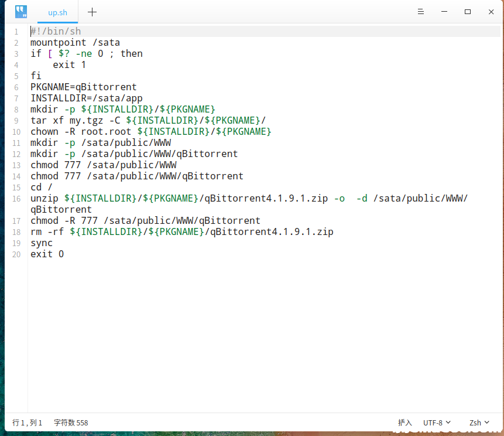
Task: Click the 'tar xf my.tgz' line
Action: coord(148,120)
